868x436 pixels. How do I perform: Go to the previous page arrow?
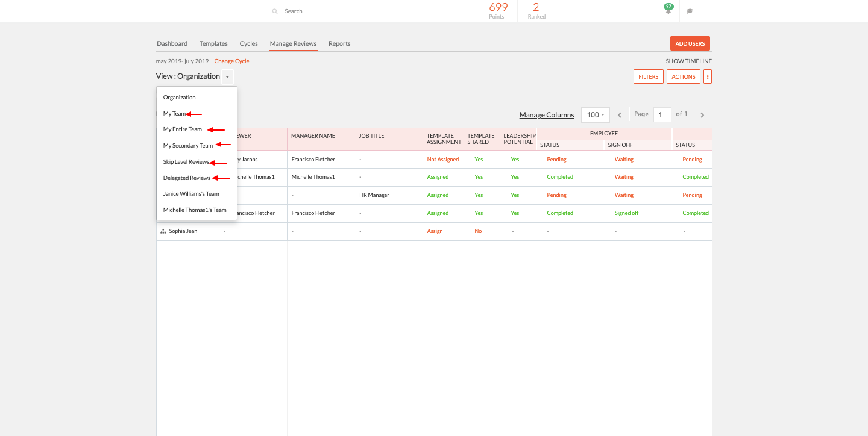pos(620,115)
